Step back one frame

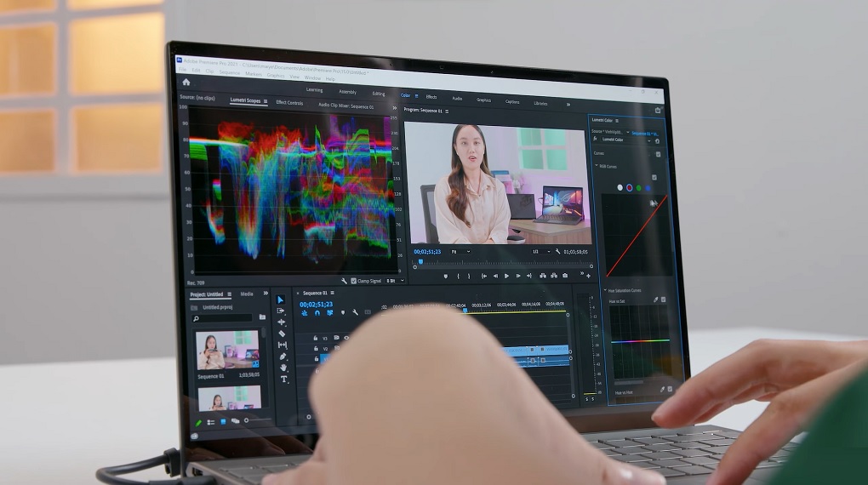click(x=495, y=276)
